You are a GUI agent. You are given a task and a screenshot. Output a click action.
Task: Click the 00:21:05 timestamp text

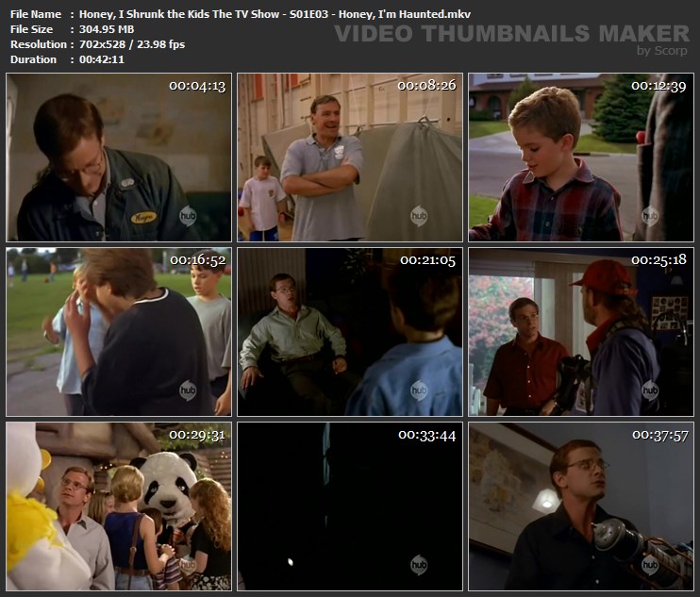point(428,260)
